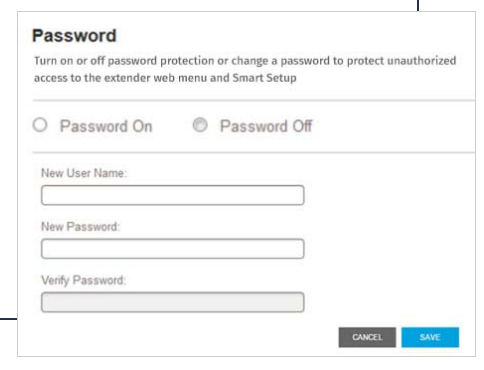Click the "New Password:" label
Viewport: 484px width, 370px height.
coord(80,227)
